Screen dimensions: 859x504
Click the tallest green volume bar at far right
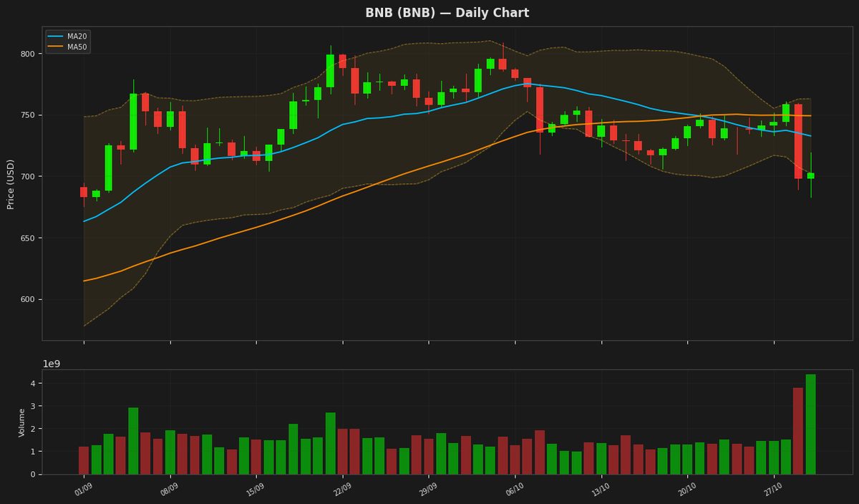[x=810, y=425]
